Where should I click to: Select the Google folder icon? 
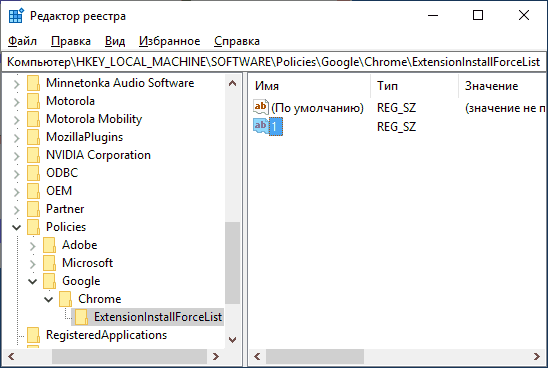[50, 281]
